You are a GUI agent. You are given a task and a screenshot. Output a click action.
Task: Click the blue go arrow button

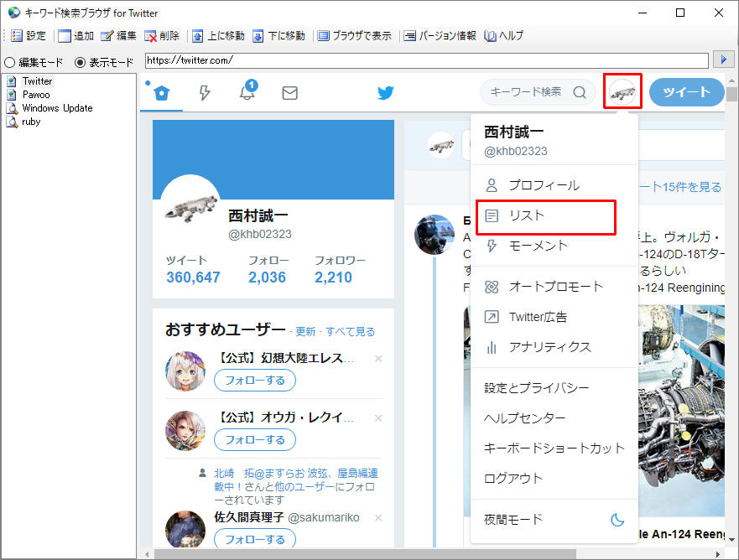(723, 60)
